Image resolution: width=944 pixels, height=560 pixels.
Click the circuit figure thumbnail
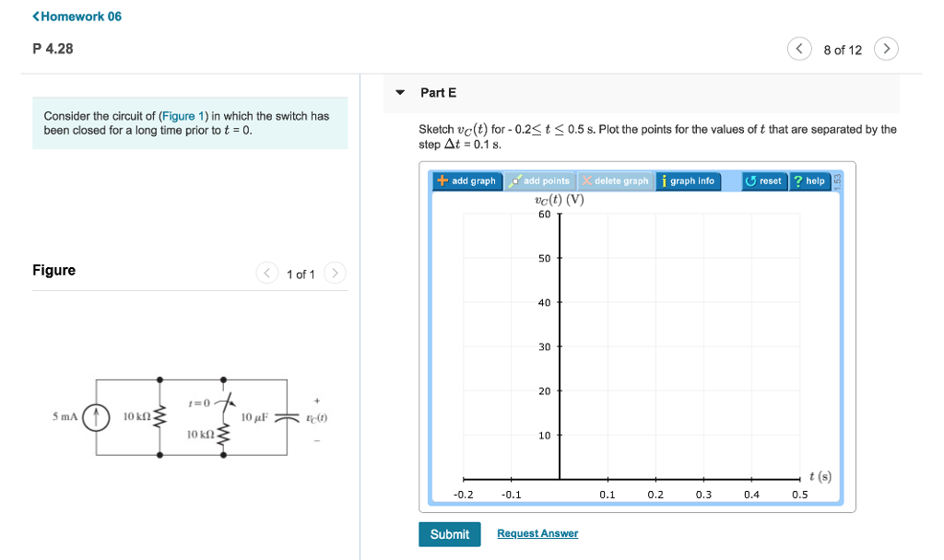(x=194, y=414)
